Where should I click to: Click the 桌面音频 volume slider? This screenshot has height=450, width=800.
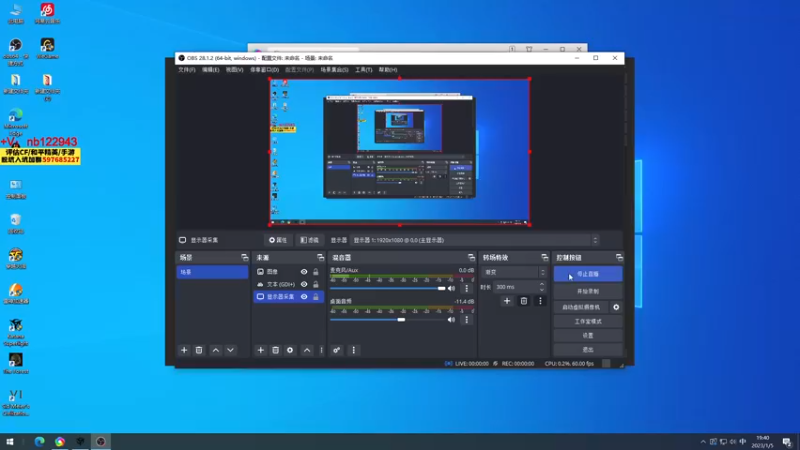click(x=388, y=320)
